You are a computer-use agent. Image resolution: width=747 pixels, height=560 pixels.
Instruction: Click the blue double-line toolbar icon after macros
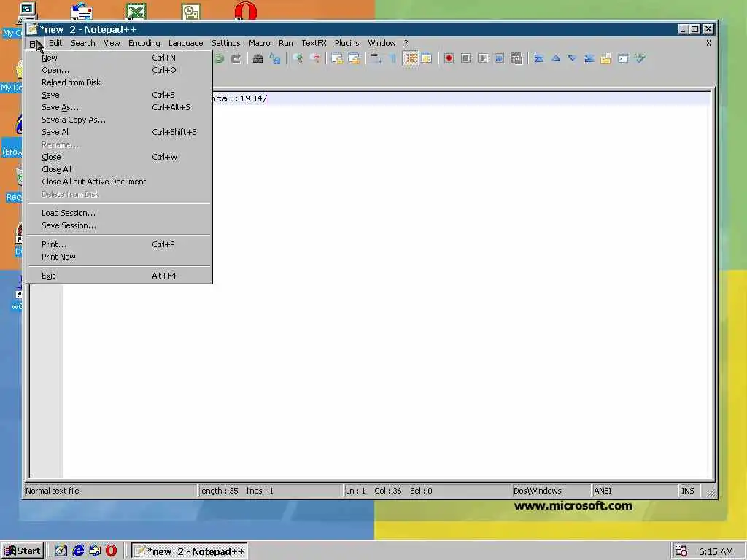tap(539, 58)
